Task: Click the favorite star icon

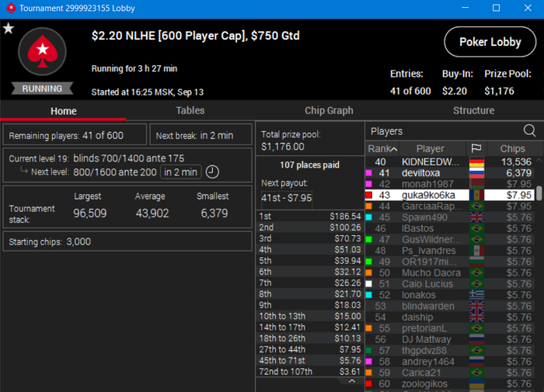Action: (x=9, y=28)
